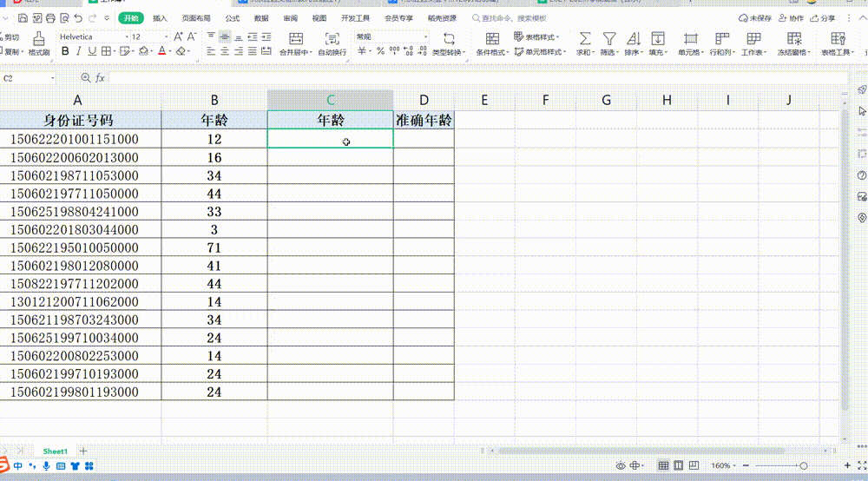Viewport: 868px width, 481px height.
Task: Expand the Name Box dropdown for C2
Action: click(x=53, y=78)
